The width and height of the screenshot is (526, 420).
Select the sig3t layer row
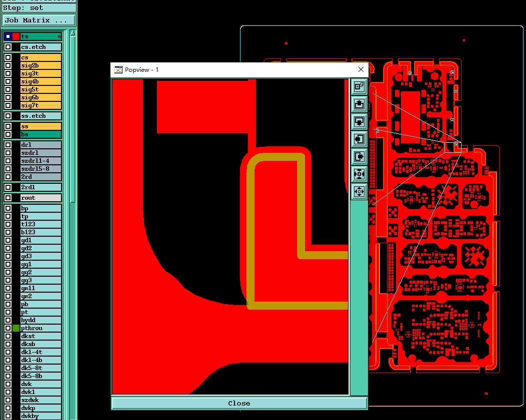pos(40,73)
